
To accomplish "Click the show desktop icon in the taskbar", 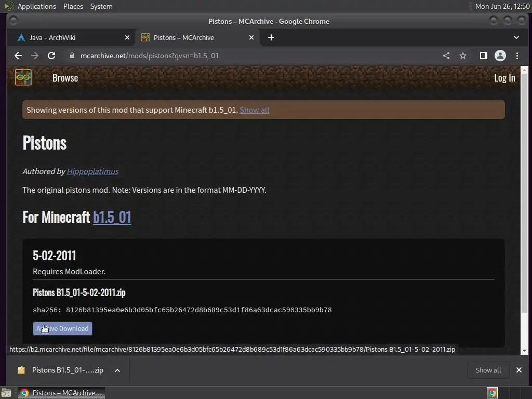I will pos(6,393).
